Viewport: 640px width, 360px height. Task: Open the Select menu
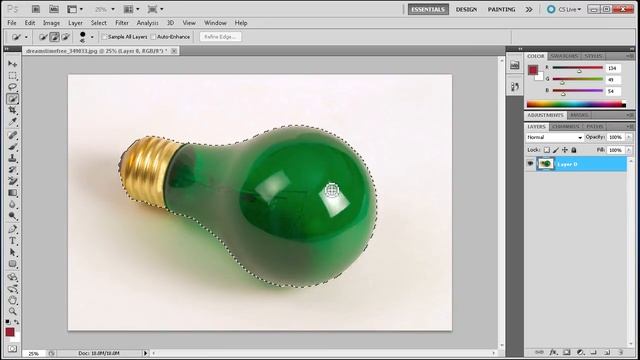pyautogui.click(x=98, y=23)
